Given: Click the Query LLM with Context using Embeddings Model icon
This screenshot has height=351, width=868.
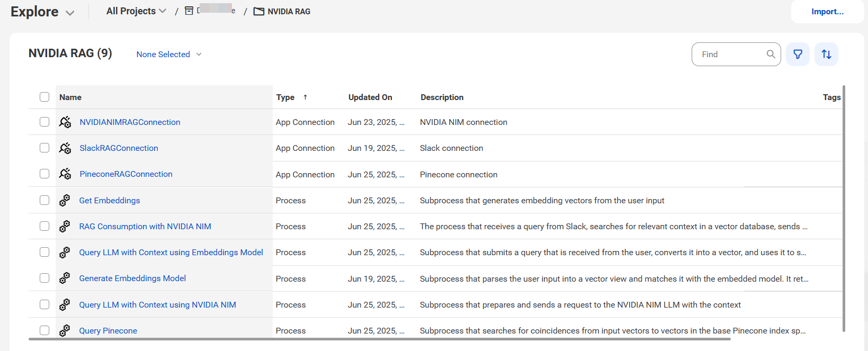Looking at the screenshot, I should pos(65,253).
